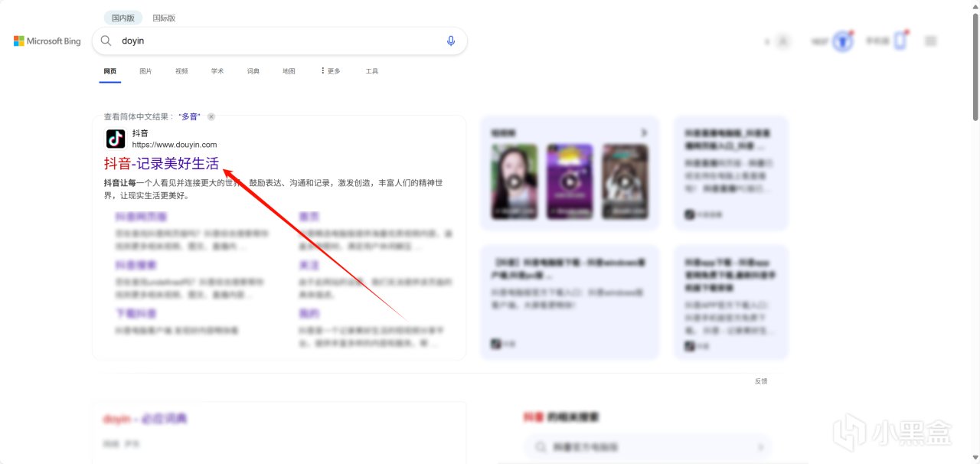The image size is (980, 464).
Task: Click the user profile avatar icon
Action: click(782, 41)
